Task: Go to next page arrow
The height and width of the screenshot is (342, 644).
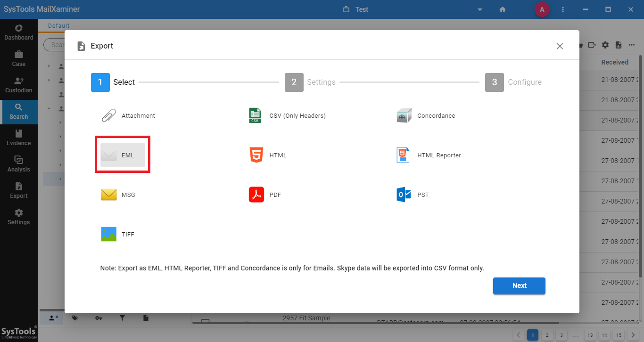Action: [633, 335]
